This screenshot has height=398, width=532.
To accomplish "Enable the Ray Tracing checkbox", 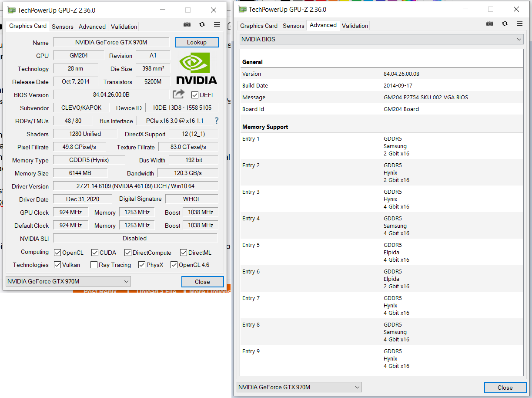I will point(94,265).
